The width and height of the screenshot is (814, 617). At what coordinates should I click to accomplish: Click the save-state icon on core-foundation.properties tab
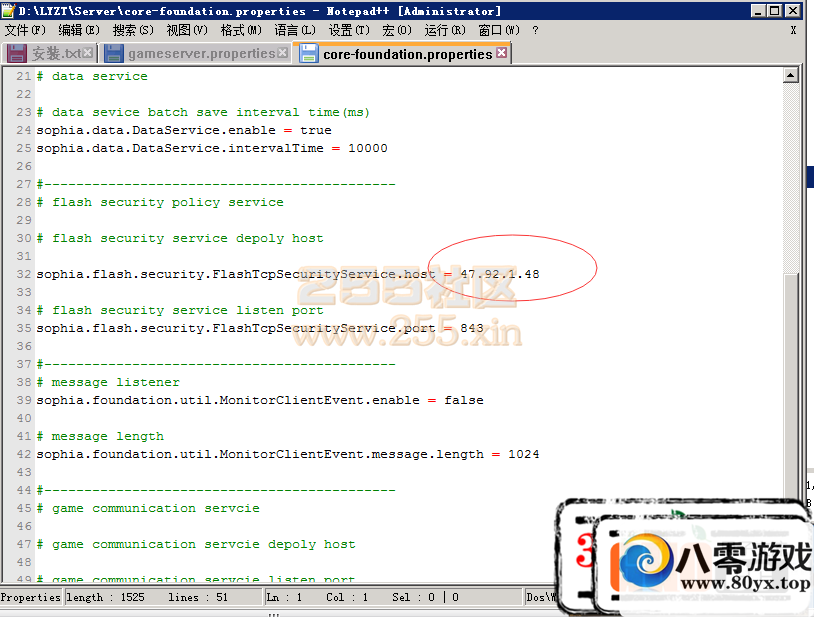coord(310,54)
